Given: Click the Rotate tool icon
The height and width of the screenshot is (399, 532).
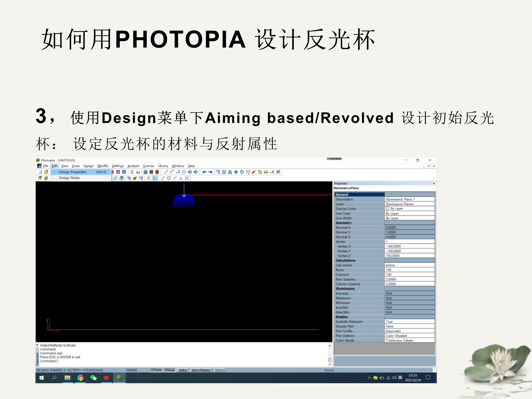Looking at the screenshot, I should [x=242, y=172].
